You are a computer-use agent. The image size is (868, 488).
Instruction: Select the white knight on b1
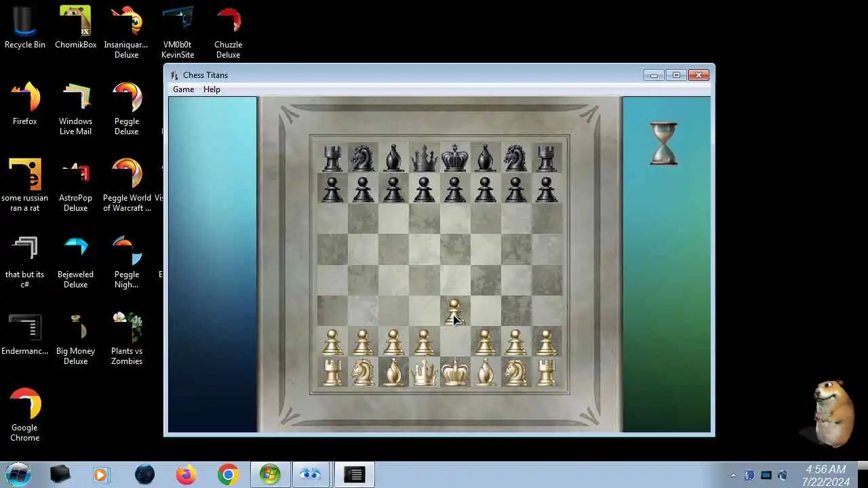coord(363,372)
